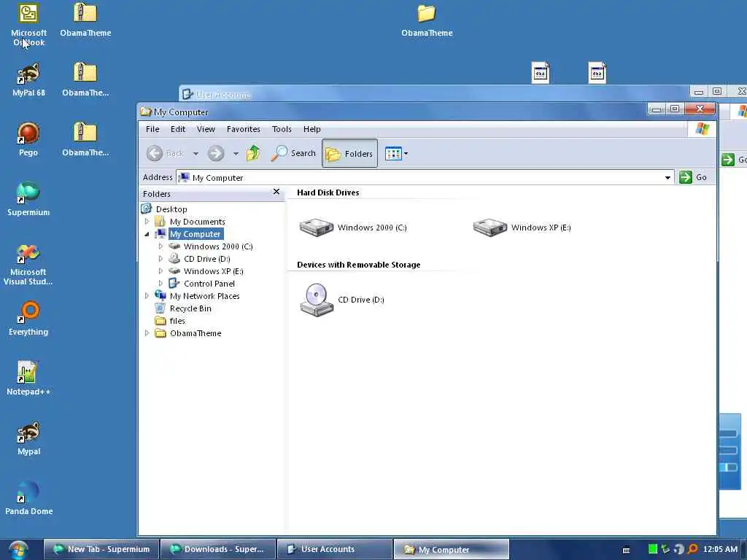Click the taskbar clock showing 12:05 AM
The image size is (747, 560).
click(x=720, y=549)
